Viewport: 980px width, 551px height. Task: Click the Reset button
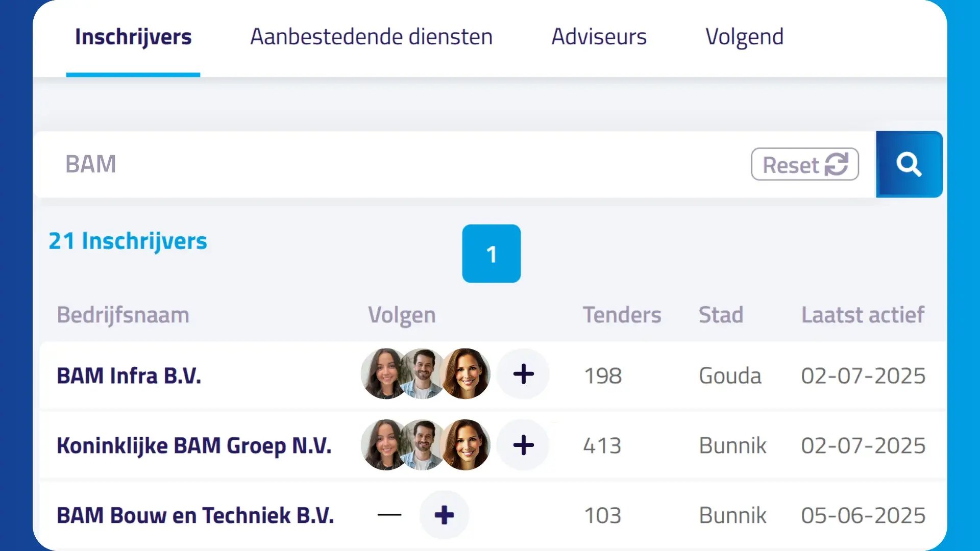805,164
